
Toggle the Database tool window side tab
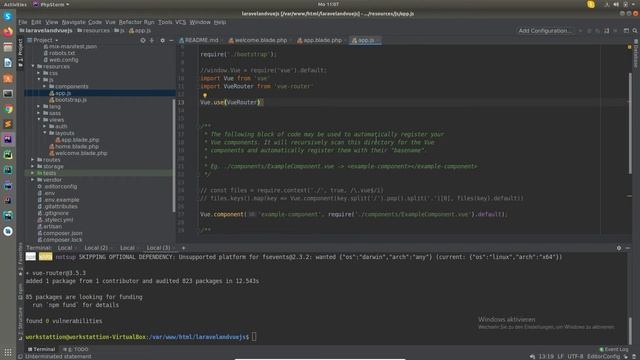pyautogui.click(x=636, y=53)
